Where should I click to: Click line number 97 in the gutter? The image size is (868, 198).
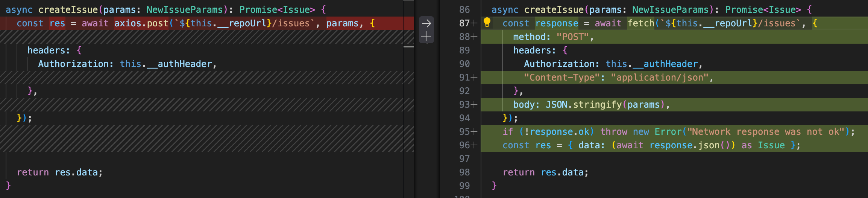pyautogui.click(x=464, y=159)
